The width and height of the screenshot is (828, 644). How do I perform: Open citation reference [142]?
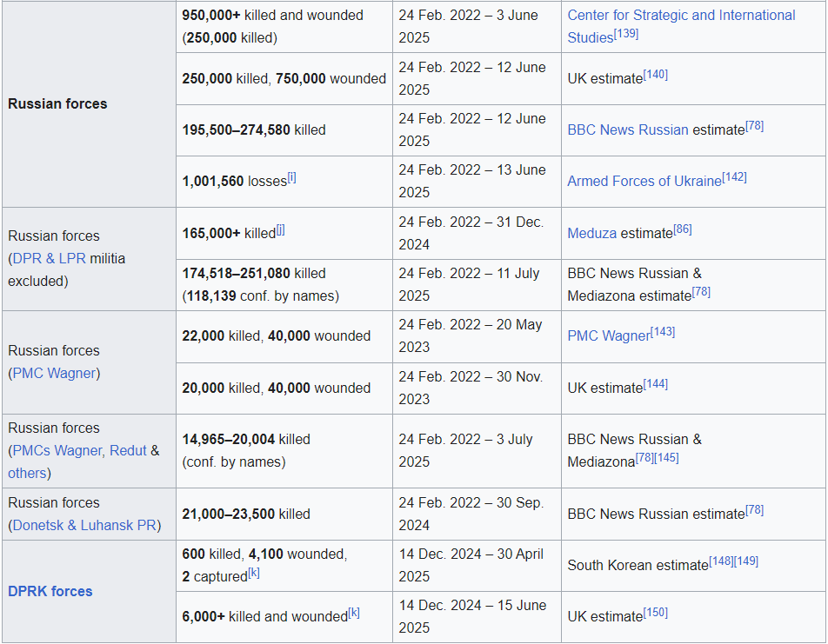click(x=735, y=177)
